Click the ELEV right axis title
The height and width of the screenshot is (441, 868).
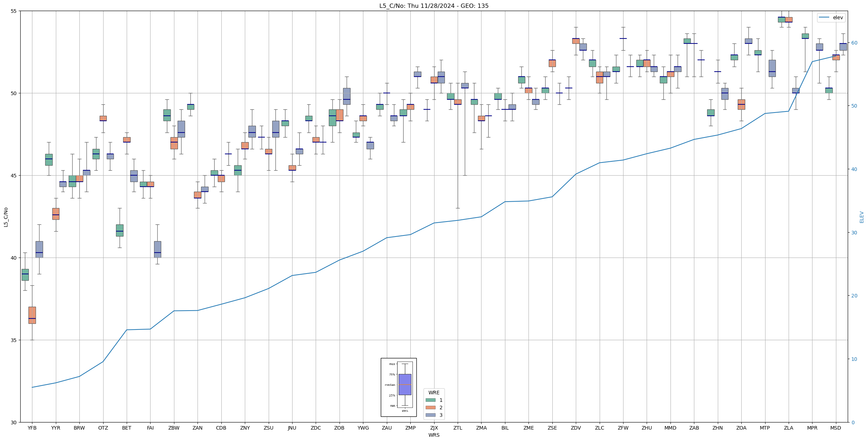[862, 217]
